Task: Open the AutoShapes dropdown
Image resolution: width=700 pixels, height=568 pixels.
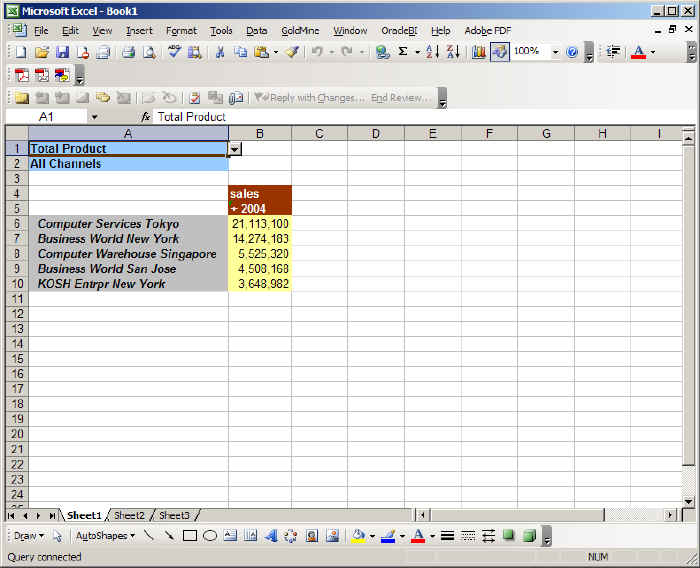Action: click(105, 535)
